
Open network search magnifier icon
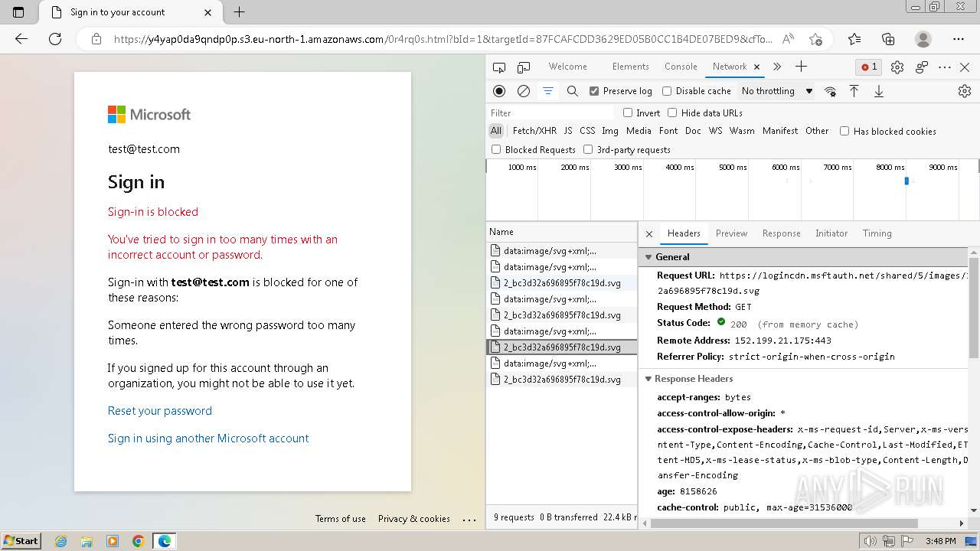coord(572,91)
